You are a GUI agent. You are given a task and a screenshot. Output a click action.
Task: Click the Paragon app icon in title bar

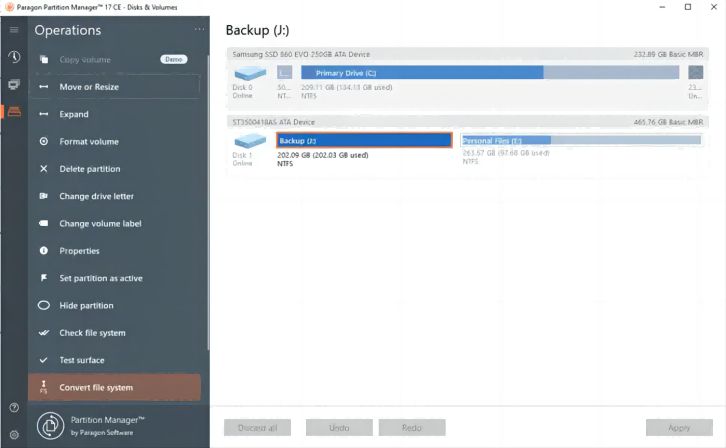(x=9, y=7)
